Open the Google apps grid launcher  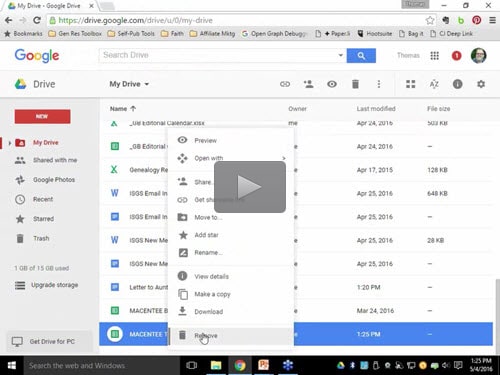434,56
